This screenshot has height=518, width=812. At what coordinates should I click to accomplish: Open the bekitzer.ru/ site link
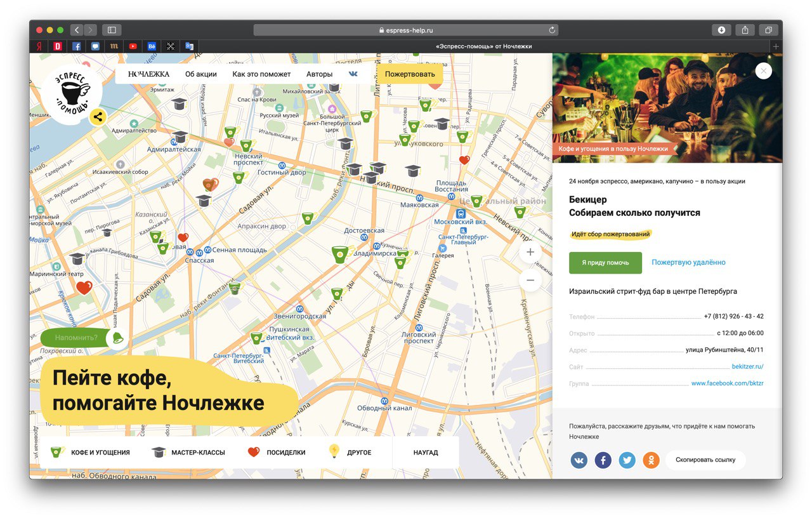click(748, 366)
